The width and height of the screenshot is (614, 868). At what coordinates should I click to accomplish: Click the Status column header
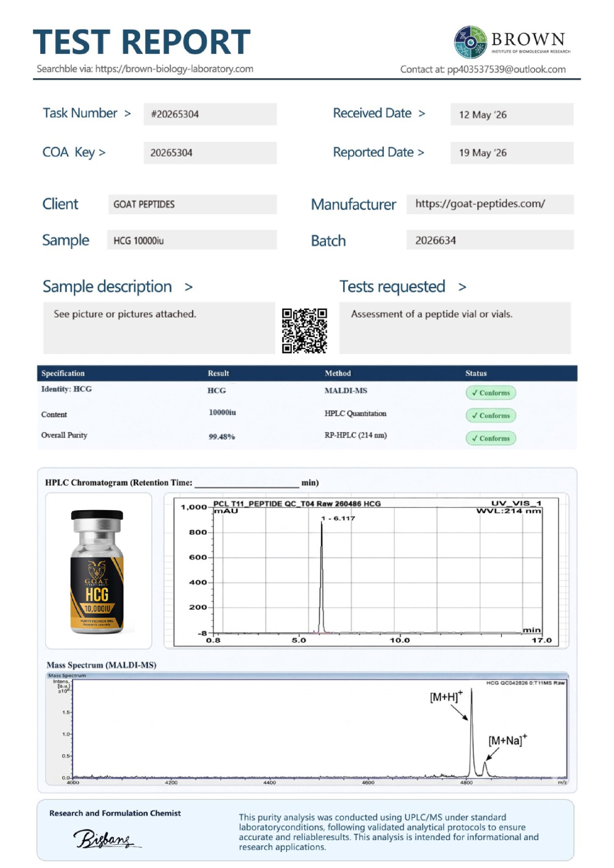point(476,373)
